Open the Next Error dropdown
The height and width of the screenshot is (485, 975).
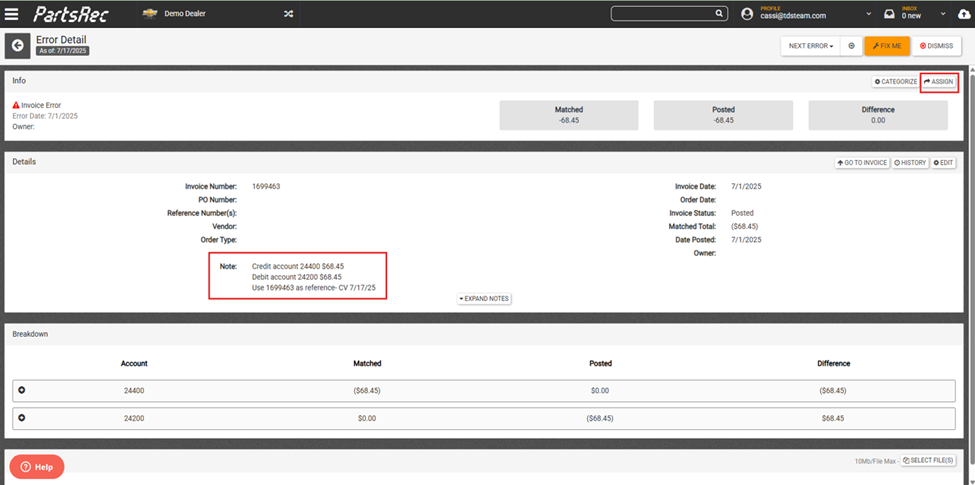811,46
